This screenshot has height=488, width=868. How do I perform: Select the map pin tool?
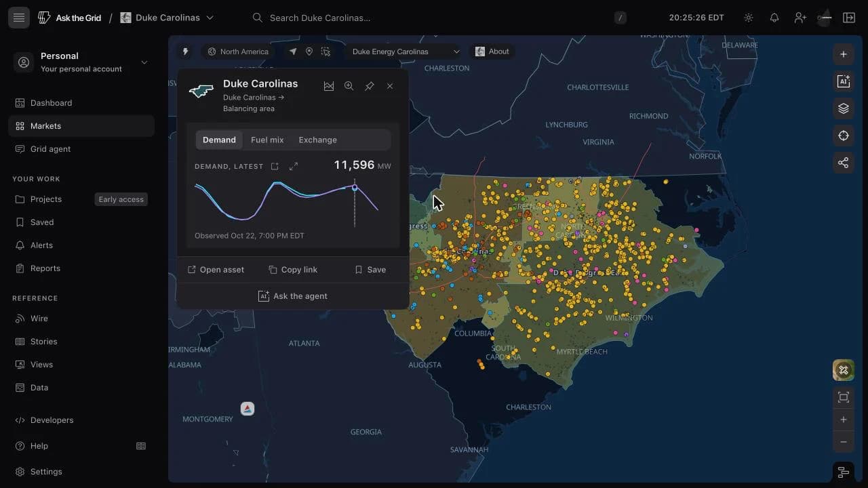(x=309, y=52)
